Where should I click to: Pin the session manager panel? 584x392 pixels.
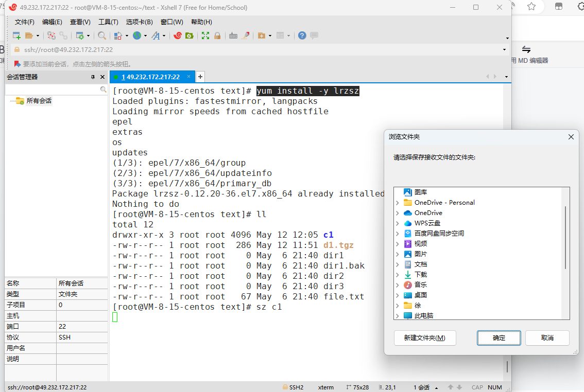click(93, 77)
